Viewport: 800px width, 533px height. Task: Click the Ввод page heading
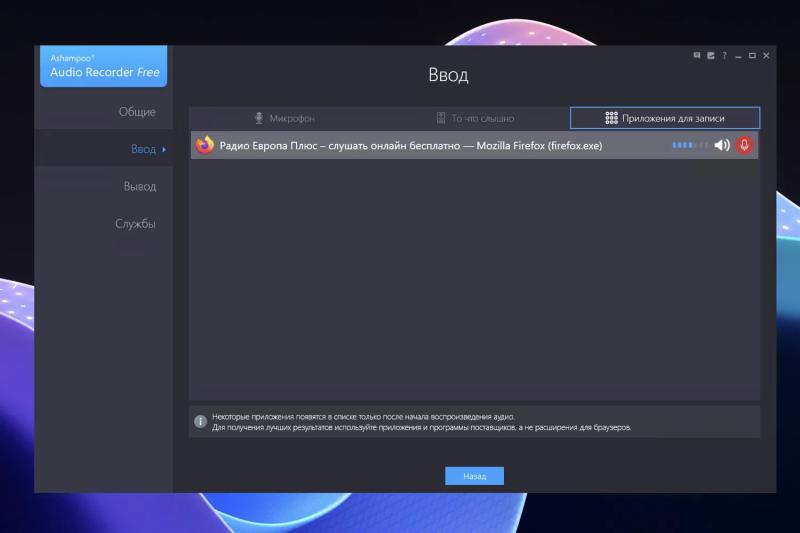click(x=448, y=75)
